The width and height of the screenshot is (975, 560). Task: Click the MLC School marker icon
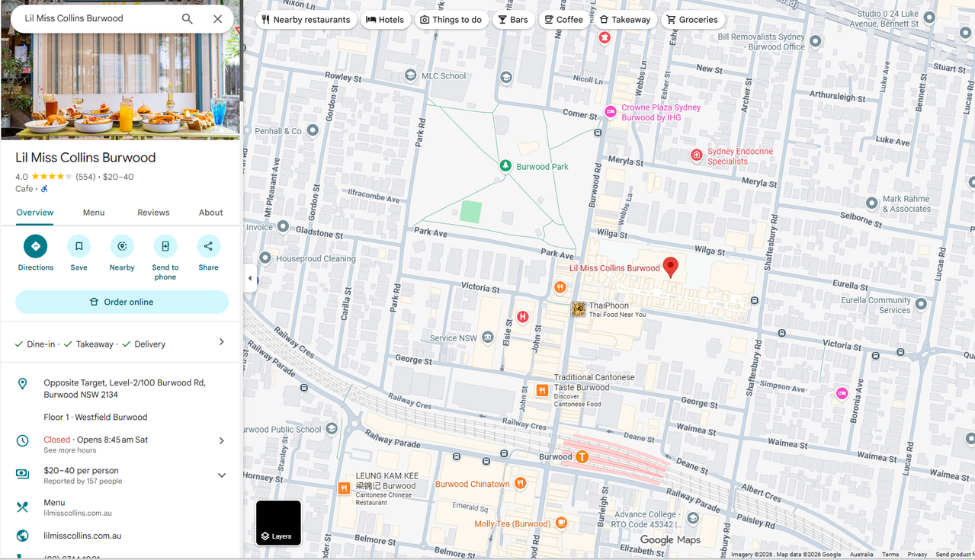point(411,75)
